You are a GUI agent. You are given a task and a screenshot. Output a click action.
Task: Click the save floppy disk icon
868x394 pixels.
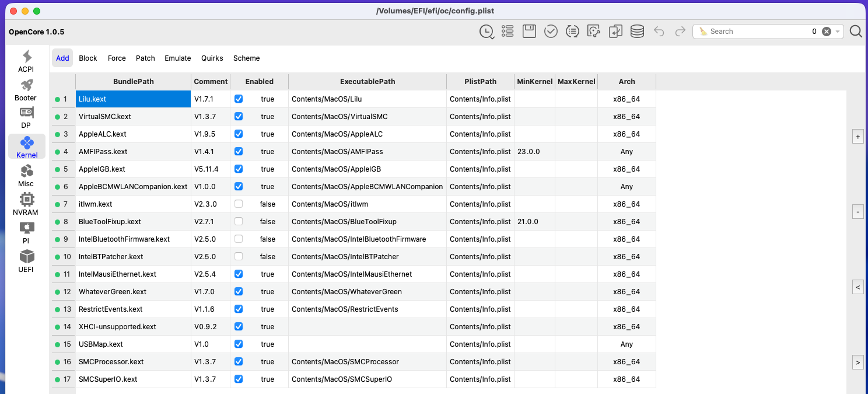point(529,32)
